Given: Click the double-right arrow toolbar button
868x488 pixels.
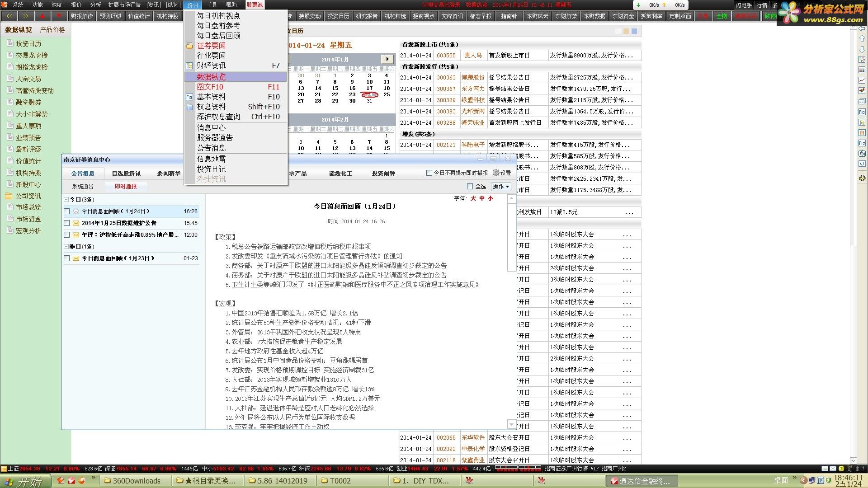Looking at the screenshot, I should (x=26, y=16).
